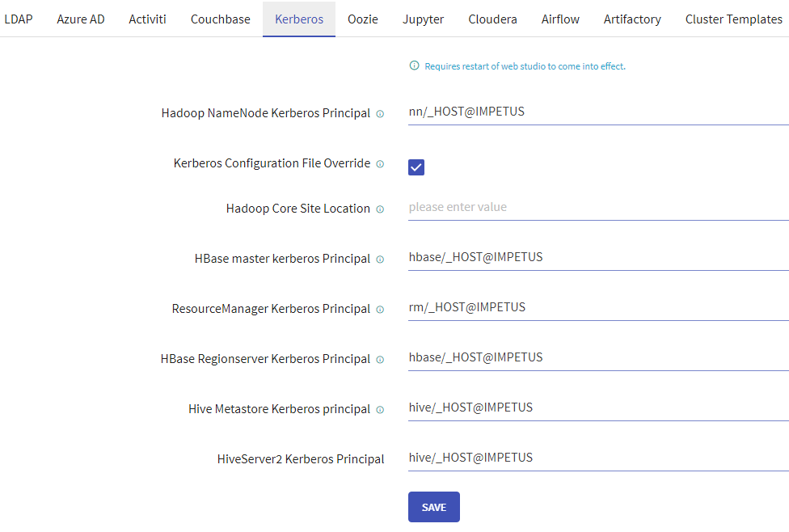Screen dimensions: 789x532
Task: Click the info icon beside ResourceManager Kerberos Principal
Action: pos(380,309)
